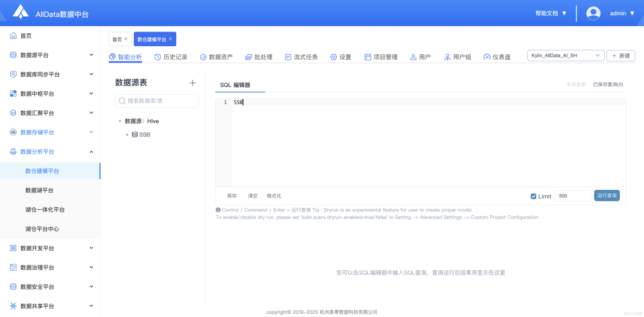The image size is (644, 317).
Task: Click the 运行查询 button
Action: 606,196
